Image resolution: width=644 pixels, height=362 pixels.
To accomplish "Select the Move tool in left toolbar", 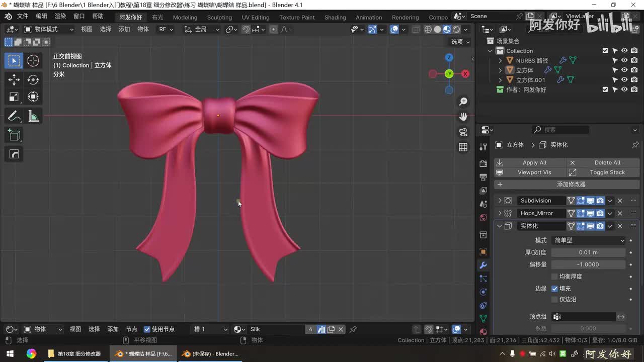I will (14, 79).
